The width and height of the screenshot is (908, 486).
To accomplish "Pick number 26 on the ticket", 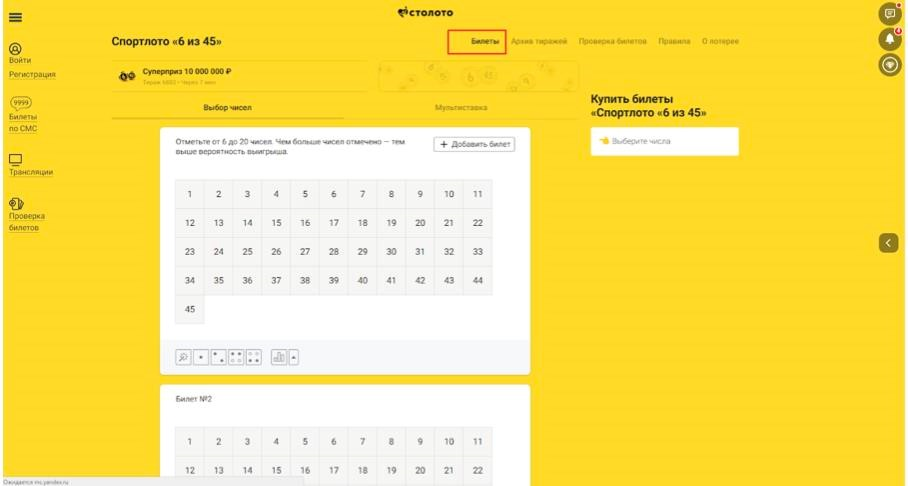I will 276,252.
